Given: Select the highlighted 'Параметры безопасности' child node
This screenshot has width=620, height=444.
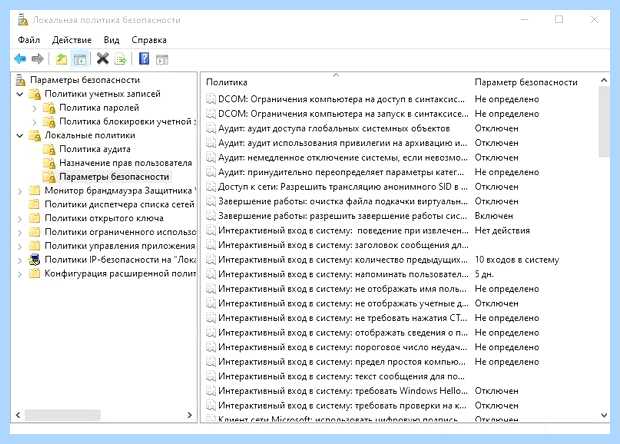Looking at the screenshot, I should (114, 177).
